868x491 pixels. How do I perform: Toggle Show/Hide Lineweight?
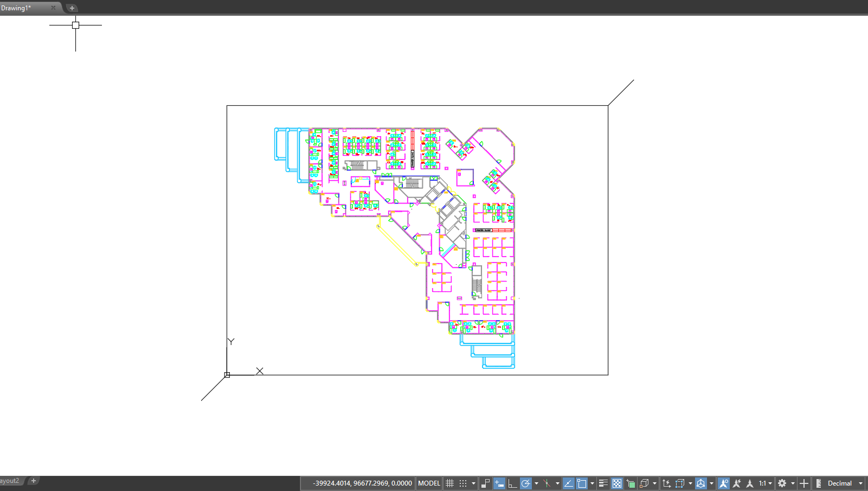point(602,483)
